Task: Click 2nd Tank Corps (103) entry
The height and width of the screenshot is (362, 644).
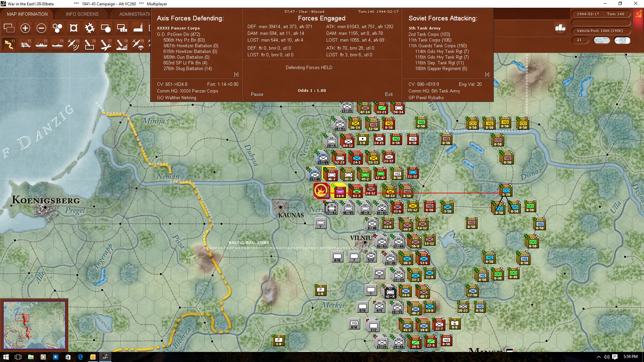Action: tap(429, 34)
